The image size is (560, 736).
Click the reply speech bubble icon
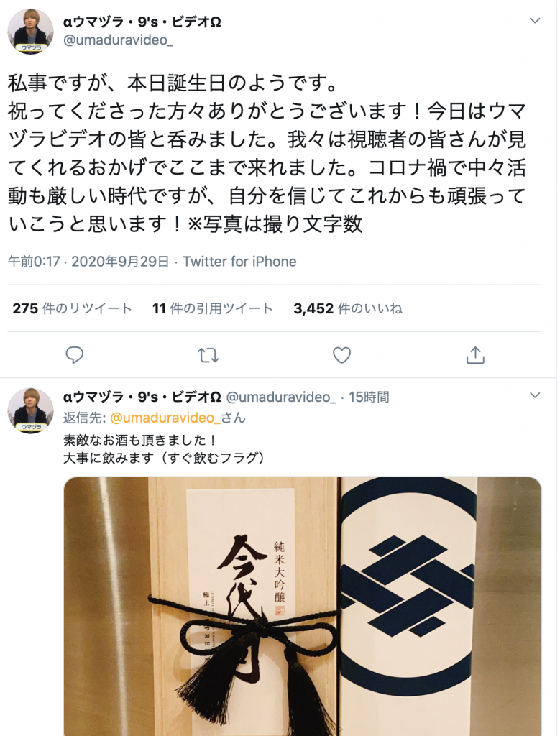[74, 355]
